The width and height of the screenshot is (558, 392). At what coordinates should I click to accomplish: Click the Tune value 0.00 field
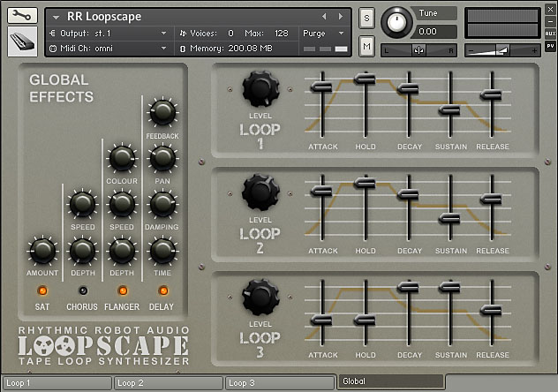point(434,32)
